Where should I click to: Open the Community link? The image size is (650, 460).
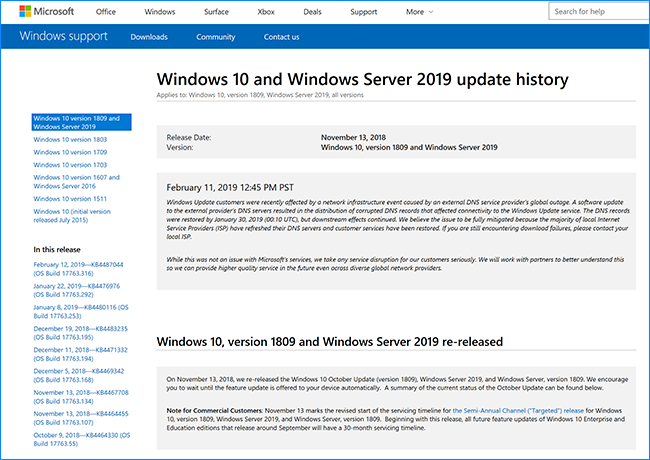pos(216,37)
